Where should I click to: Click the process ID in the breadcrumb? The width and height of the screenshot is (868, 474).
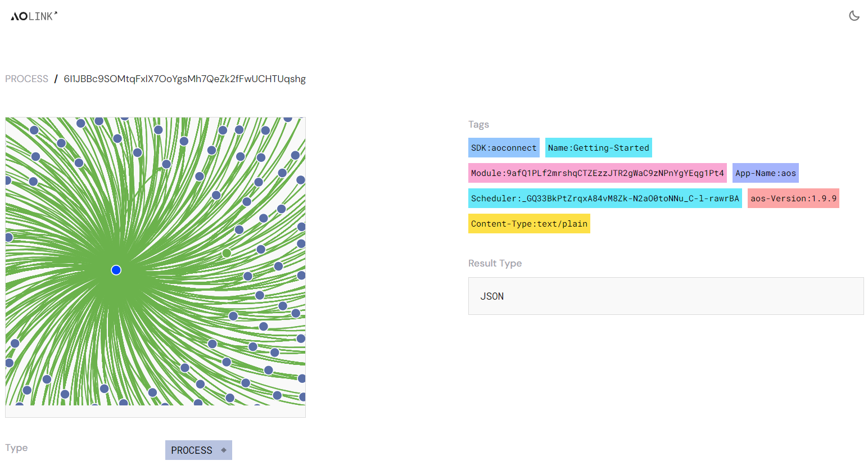pyautogui.click(x=184, y=79)
